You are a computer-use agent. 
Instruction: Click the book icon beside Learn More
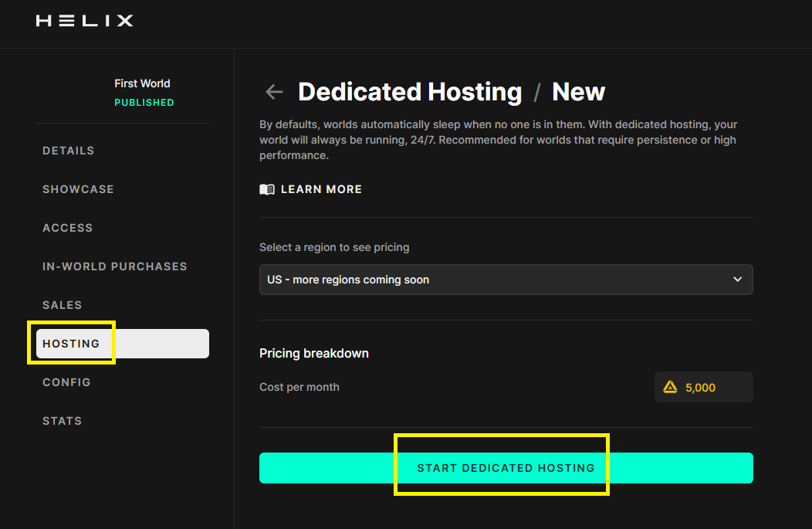tap(267, 189)
